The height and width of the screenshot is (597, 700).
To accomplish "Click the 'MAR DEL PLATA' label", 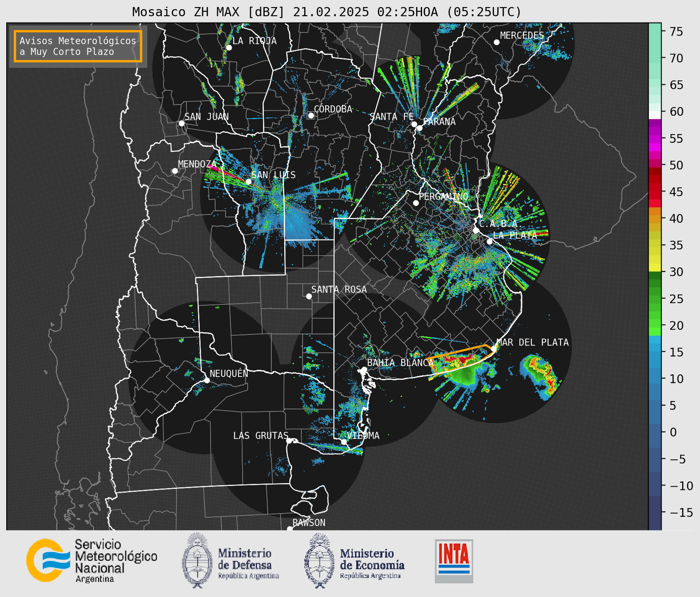I will (x=532, y=343).
